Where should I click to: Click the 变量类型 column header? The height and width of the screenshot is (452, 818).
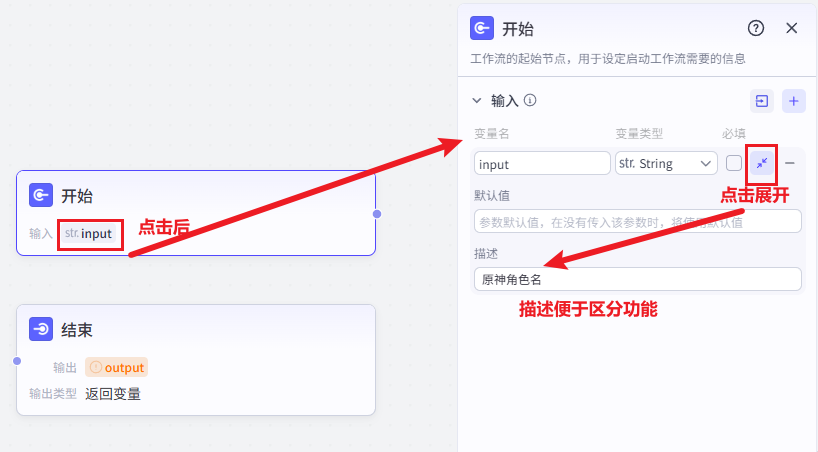(x=639, y=134)
